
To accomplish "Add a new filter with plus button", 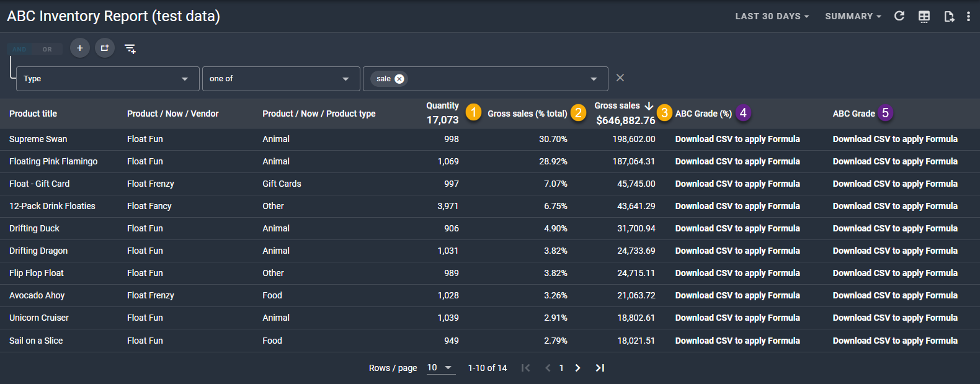I will click(x=80, y=48).
